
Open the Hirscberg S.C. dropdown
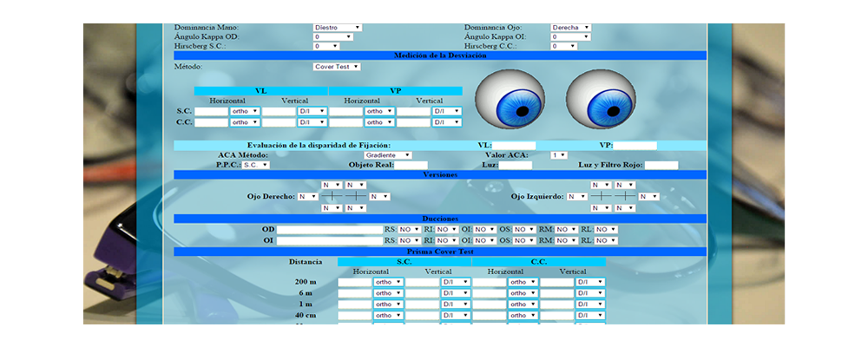(x=332, y=47)
